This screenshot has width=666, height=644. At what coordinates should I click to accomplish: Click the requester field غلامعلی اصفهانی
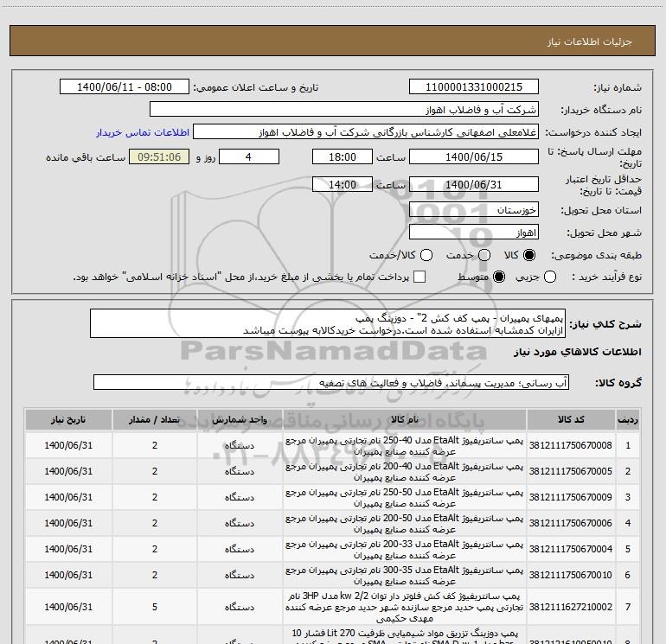click(366, 132)
